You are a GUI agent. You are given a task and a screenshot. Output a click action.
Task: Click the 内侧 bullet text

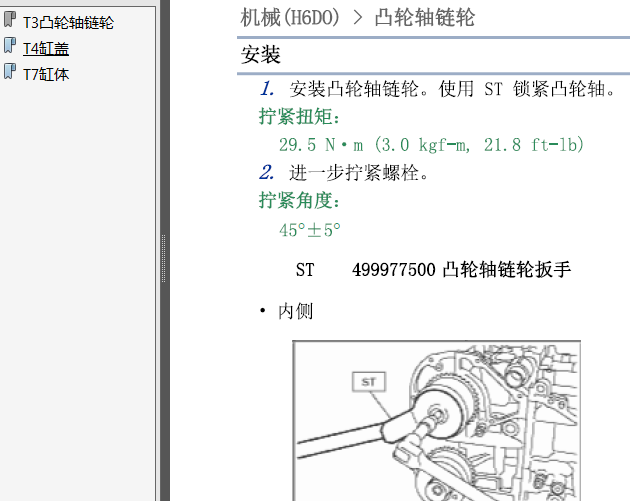(x=295, y=311)
